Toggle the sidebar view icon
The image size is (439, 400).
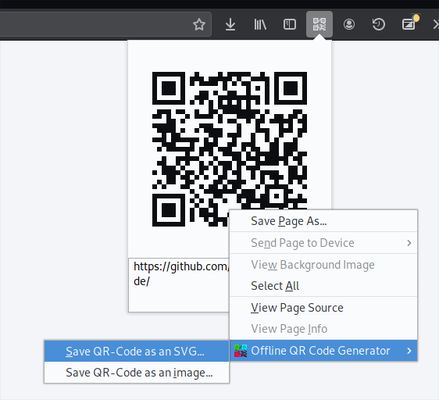pos(289,24)
